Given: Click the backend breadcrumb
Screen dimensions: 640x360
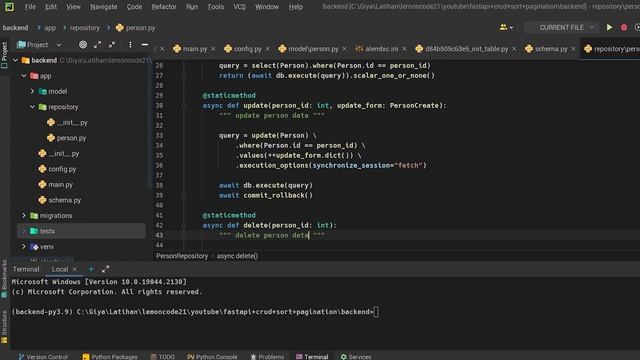Looking at the screenshot, I should click(16, 28).
